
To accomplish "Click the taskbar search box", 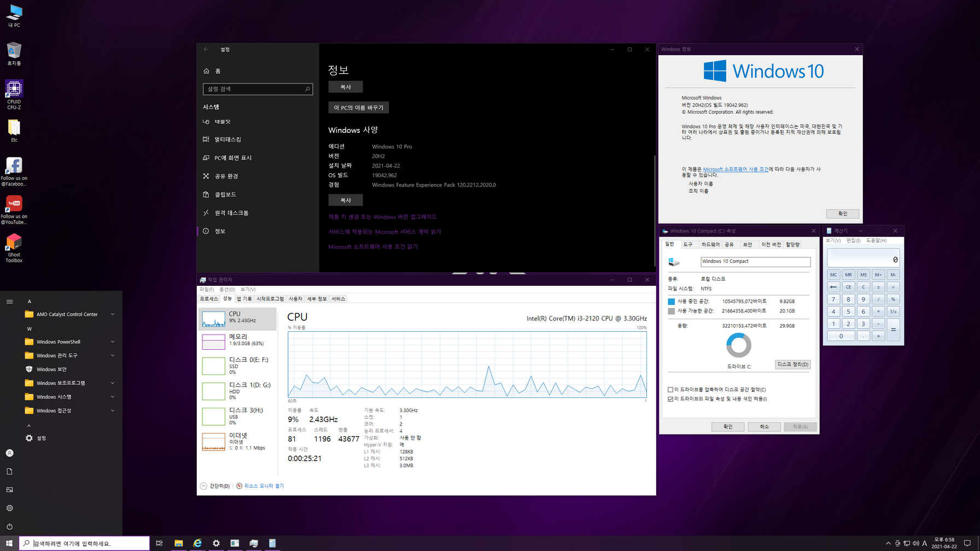I will (84, 543).
